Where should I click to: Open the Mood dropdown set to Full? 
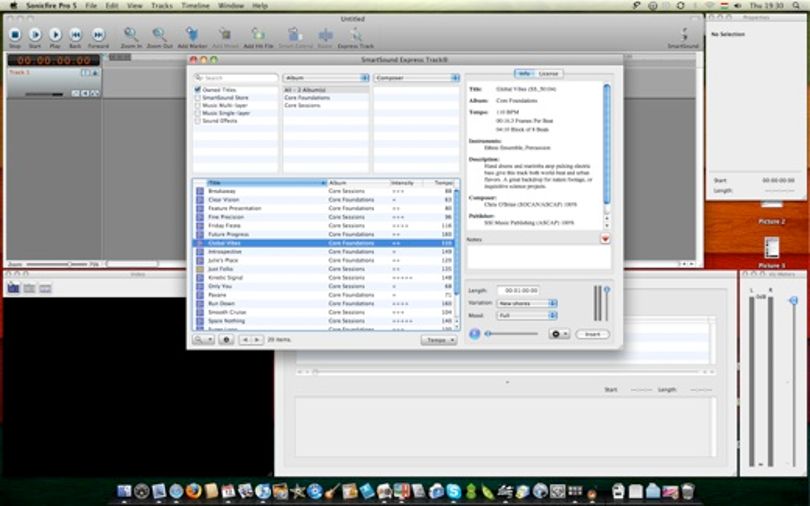pyautogui.click(x=527, y=315)
